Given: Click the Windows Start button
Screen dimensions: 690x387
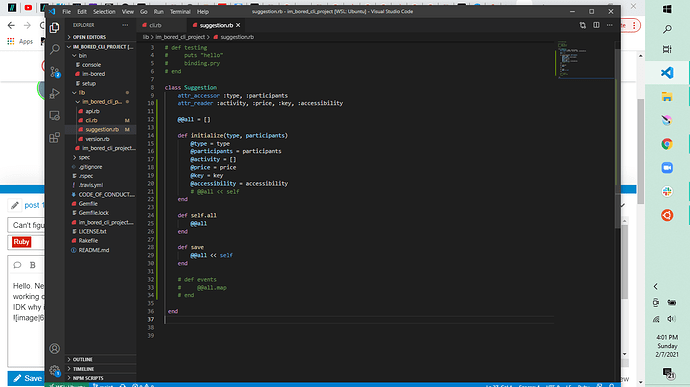Looking at the screenshot, I should tap(667, 9).
